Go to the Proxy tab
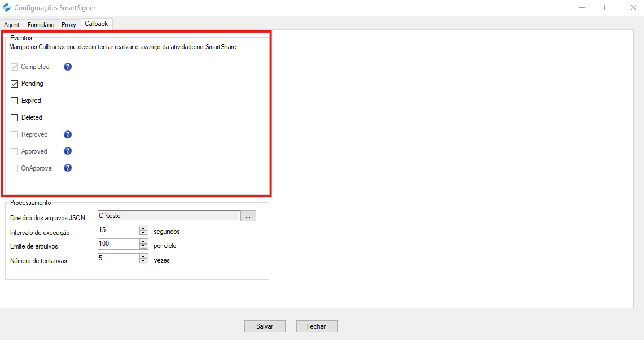Viewport: 644px width, 340px height. (x=68, y=25)
